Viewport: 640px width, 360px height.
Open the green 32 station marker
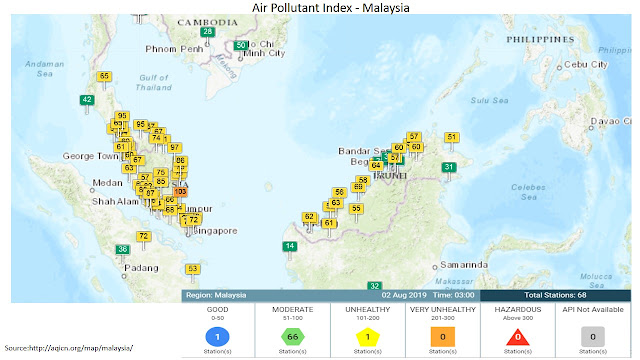point(375,286)
